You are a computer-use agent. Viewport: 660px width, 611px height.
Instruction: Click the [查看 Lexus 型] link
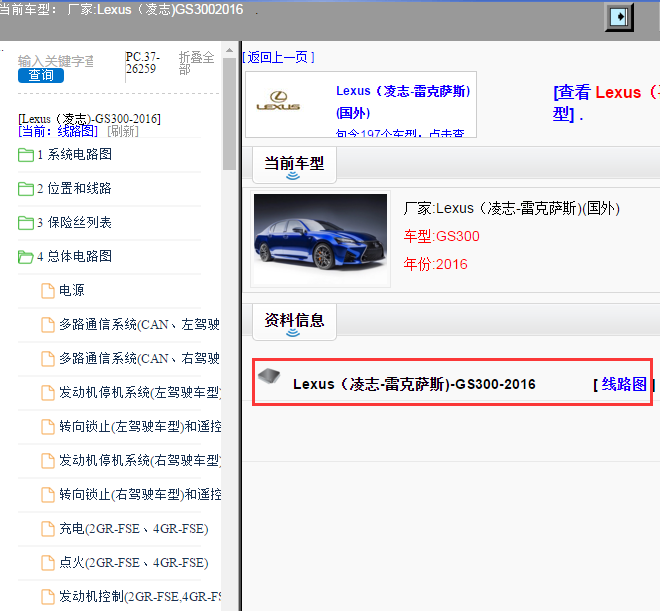click(606, 103)
